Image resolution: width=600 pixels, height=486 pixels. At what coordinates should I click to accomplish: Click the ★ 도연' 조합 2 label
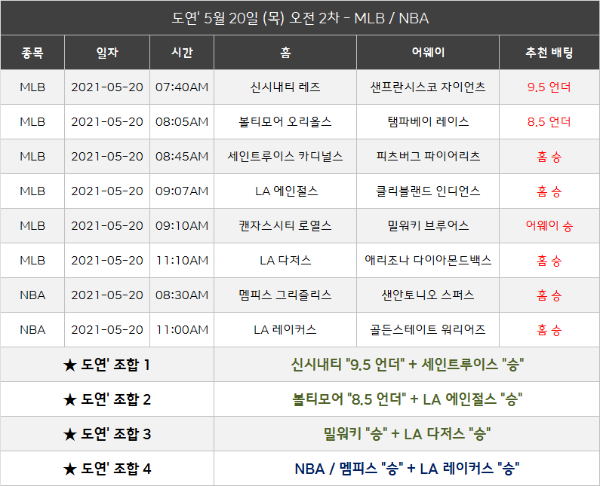pyautogui.click(x=107, y=400)
